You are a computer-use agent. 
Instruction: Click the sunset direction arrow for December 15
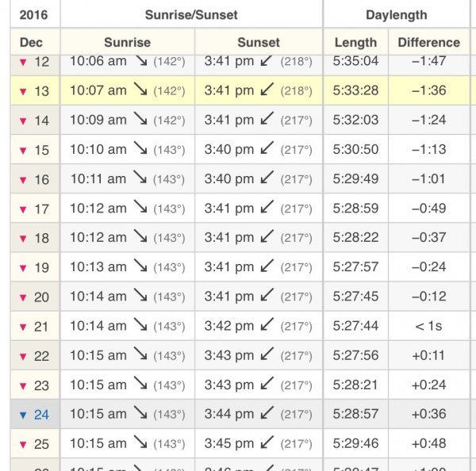[267, 149]
